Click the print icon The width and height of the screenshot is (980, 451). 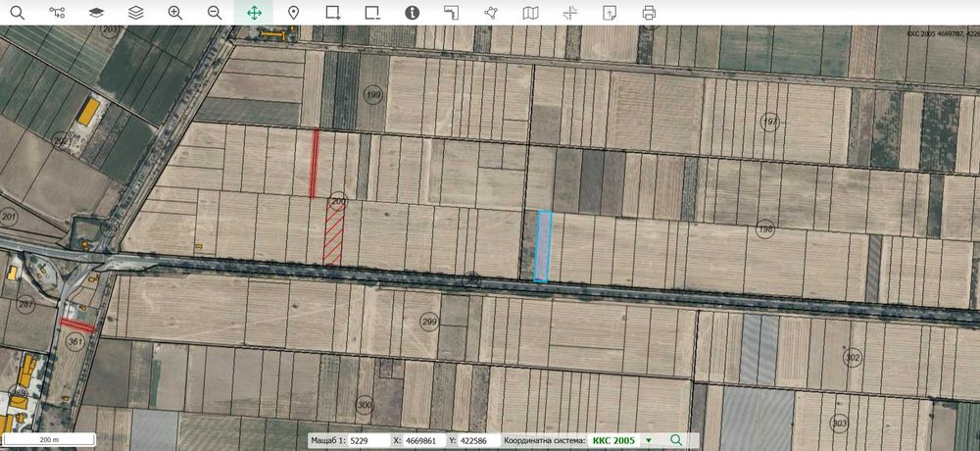[x=649, y=13]
